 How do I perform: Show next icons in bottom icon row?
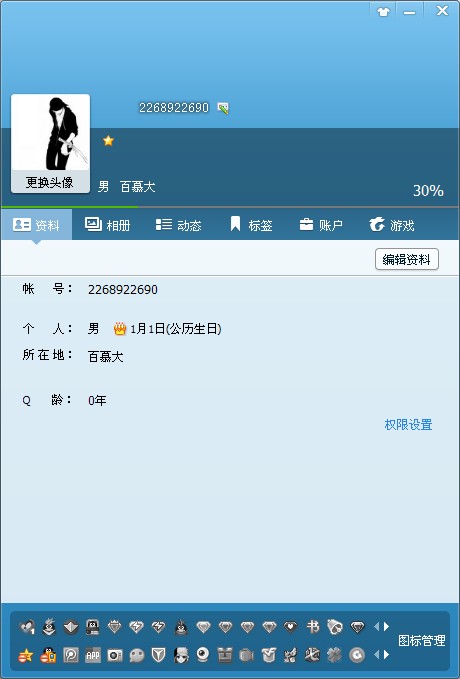tap(386, 654)
